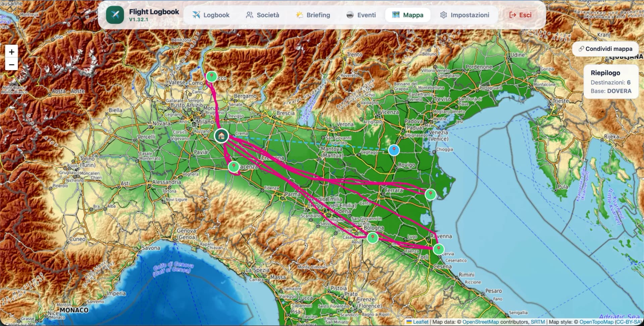Viewport: 644px width, 326px height.
Task: Switch to the Società tab
Action: (x=263, y=15)
